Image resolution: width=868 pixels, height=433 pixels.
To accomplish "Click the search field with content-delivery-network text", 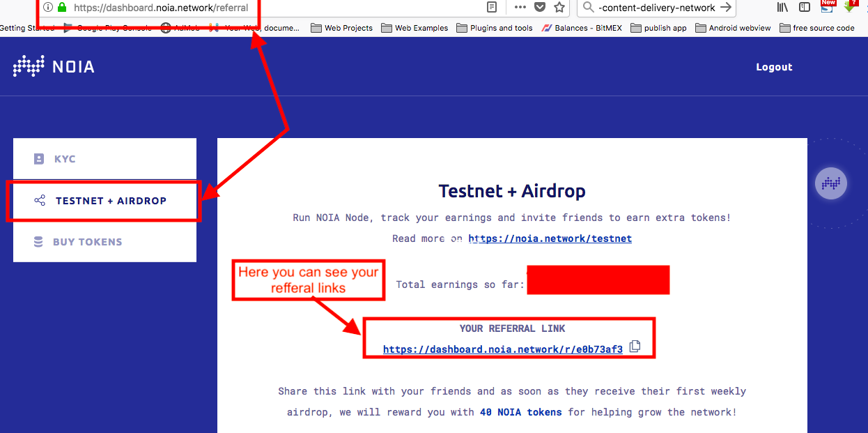I will (657, 8).
